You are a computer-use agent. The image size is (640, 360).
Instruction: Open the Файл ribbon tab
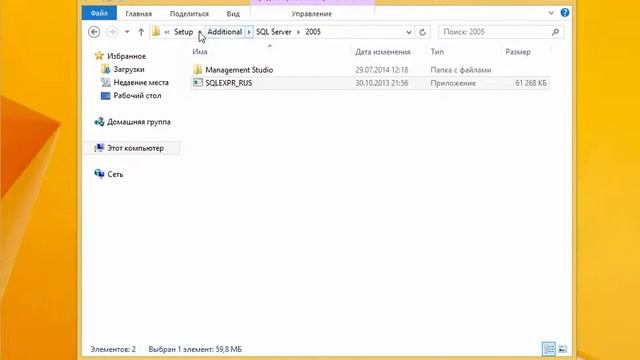tap(99, 13)
